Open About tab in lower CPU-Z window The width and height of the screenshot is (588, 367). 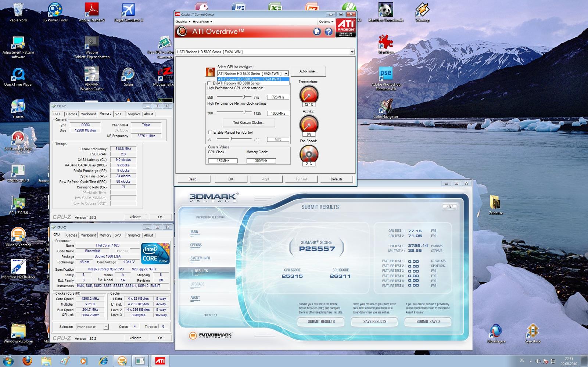click(148, 235)
